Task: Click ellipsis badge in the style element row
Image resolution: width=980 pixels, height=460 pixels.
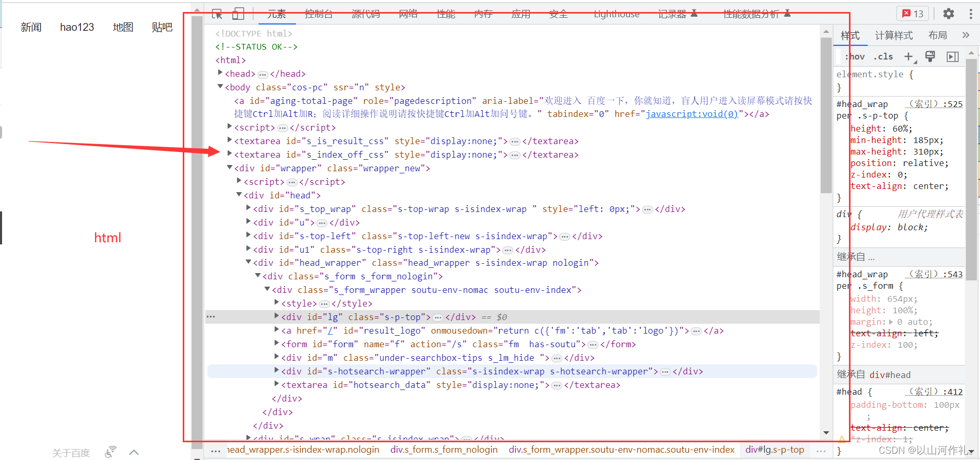Action: (324, 304)
